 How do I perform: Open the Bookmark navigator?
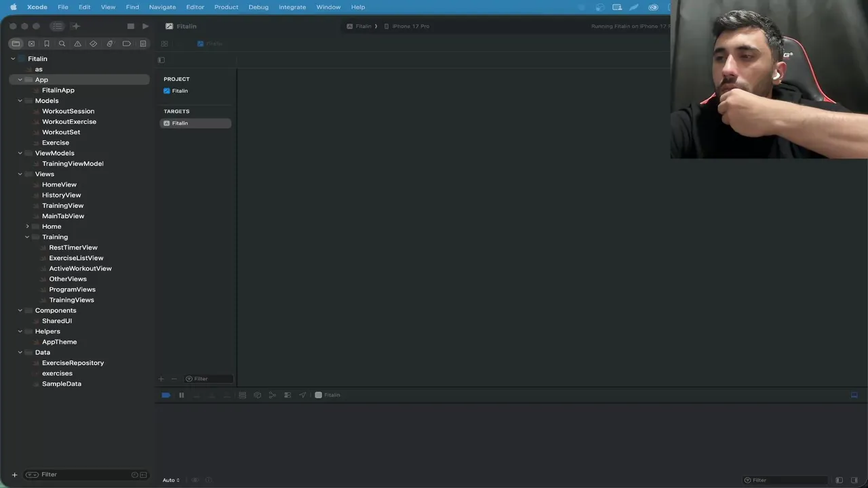(x=47, y=43)
